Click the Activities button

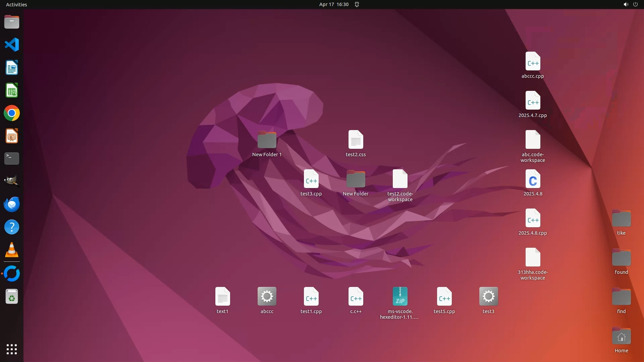pyautogui.click(x=16, y=4)
